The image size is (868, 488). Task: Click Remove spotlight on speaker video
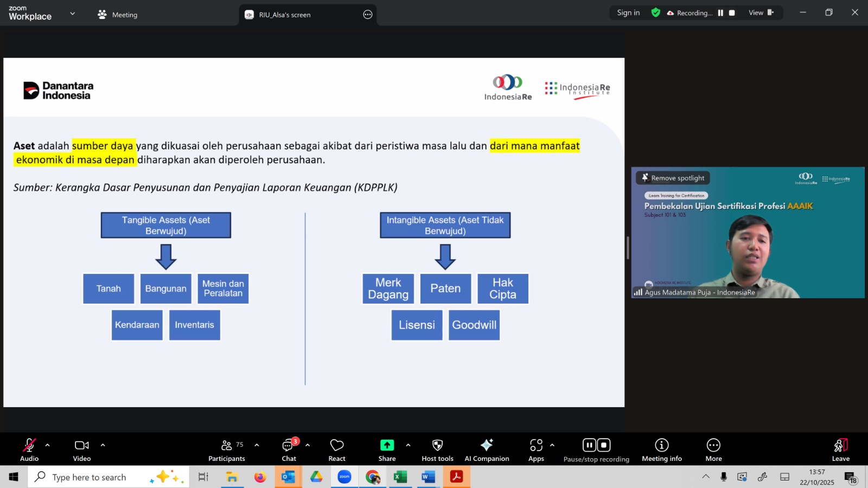[673, 178]
